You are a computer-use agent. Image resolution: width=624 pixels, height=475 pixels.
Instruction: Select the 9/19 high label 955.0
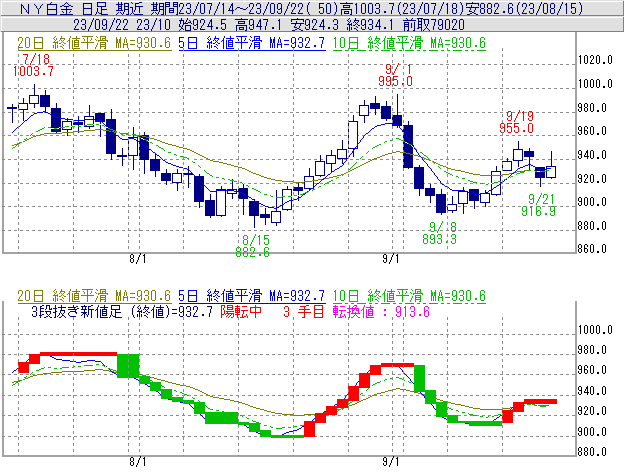click(x=516, y=128)
